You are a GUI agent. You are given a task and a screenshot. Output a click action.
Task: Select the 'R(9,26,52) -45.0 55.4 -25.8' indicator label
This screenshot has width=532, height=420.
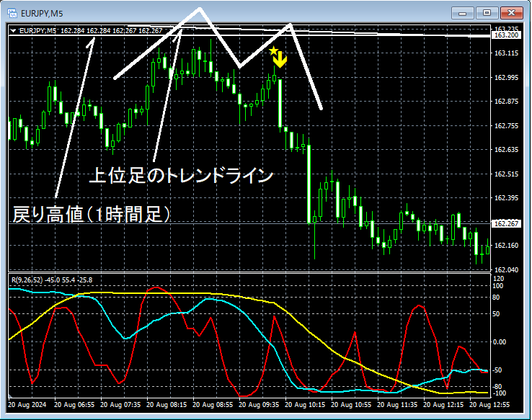tap(52, 280)
